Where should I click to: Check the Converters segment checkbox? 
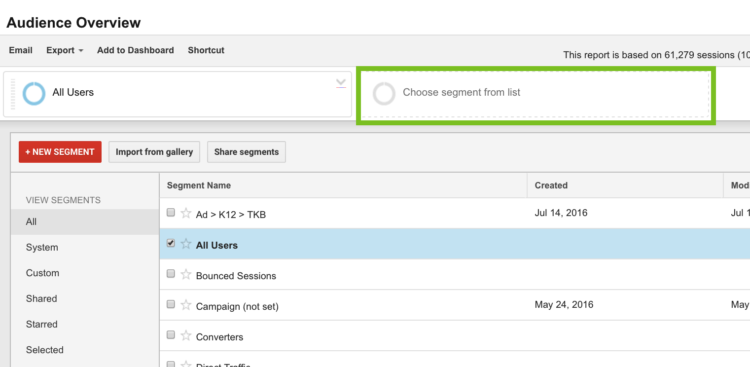pos(171,335)
